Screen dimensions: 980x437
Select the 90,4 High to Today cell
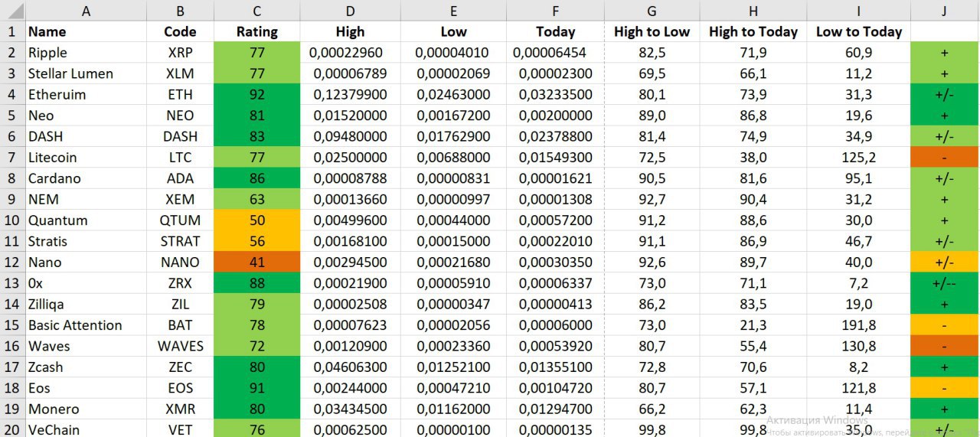753,200
